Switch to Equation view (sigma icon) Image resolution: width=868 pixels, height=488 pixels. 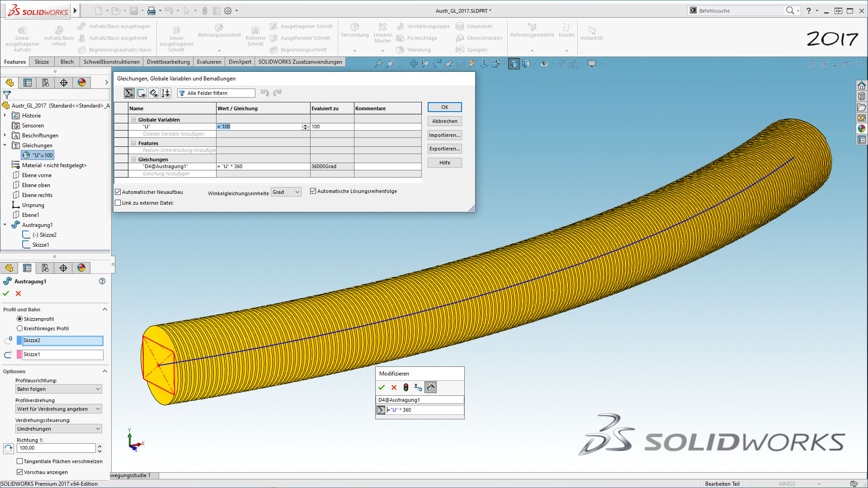click(129, 93)
